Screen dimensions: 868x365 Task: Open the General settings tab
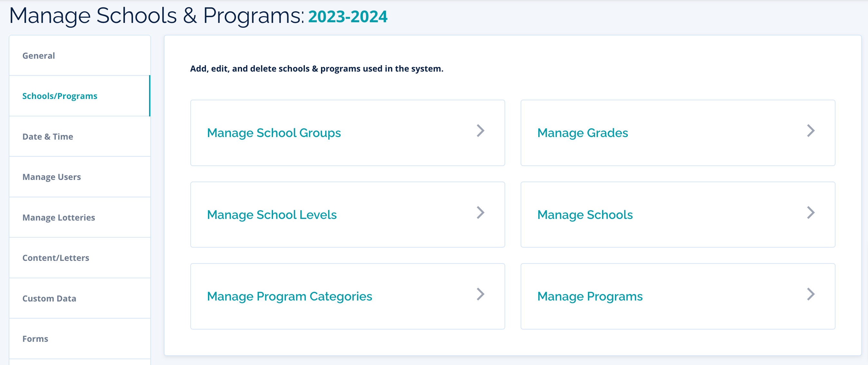(x=39, y=56)
